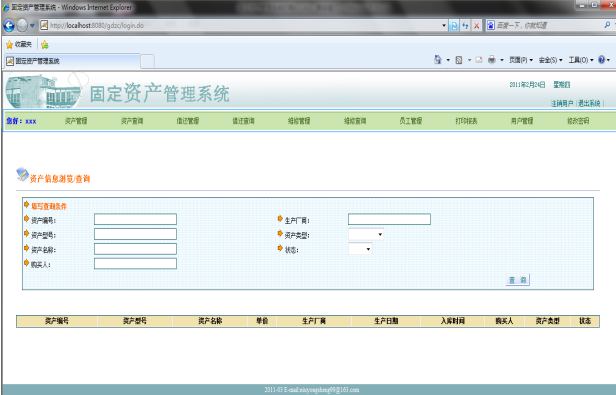616x395 pixels.
Task: Open the 收藏夹 favorites button
Action: pyautogui.click(x=19, y=44)
